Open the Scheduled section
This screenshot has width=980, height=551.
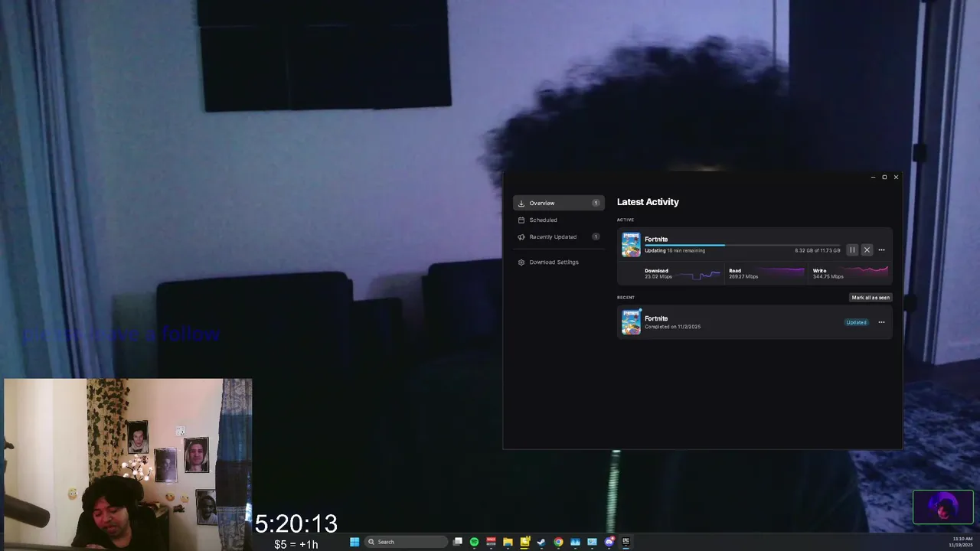[559, 220]
